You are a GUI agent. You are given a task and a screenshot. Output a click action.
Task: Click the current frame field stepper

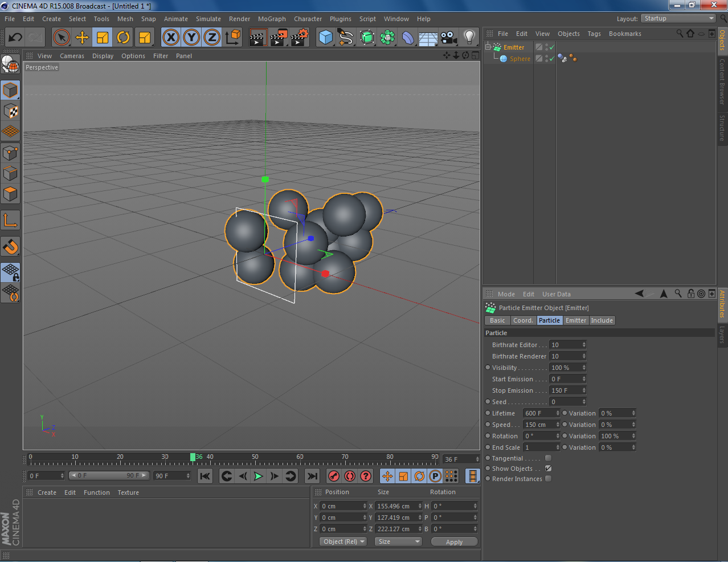point(477,459)
